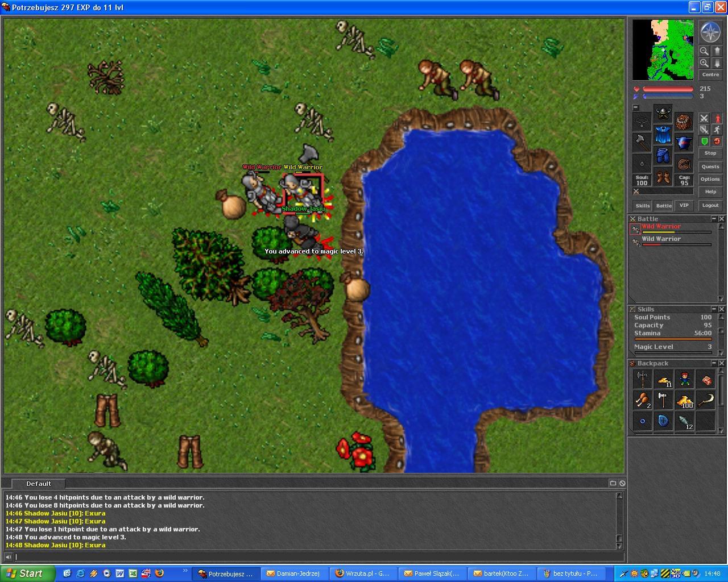Select the 2 meat drumsticks in Backpack
The image size is (728, 582).
coord(642,400)
